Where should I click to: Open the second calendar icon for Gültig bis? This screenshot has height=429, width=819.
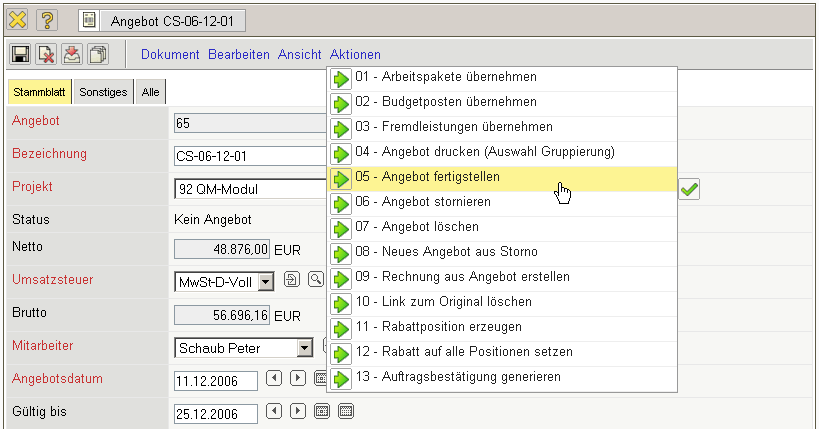(x=346, y=411)
